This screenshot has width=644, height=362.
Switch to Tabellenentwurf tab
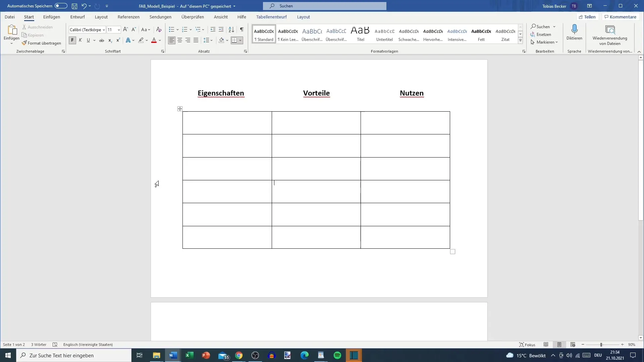click(x=271, y=17)
